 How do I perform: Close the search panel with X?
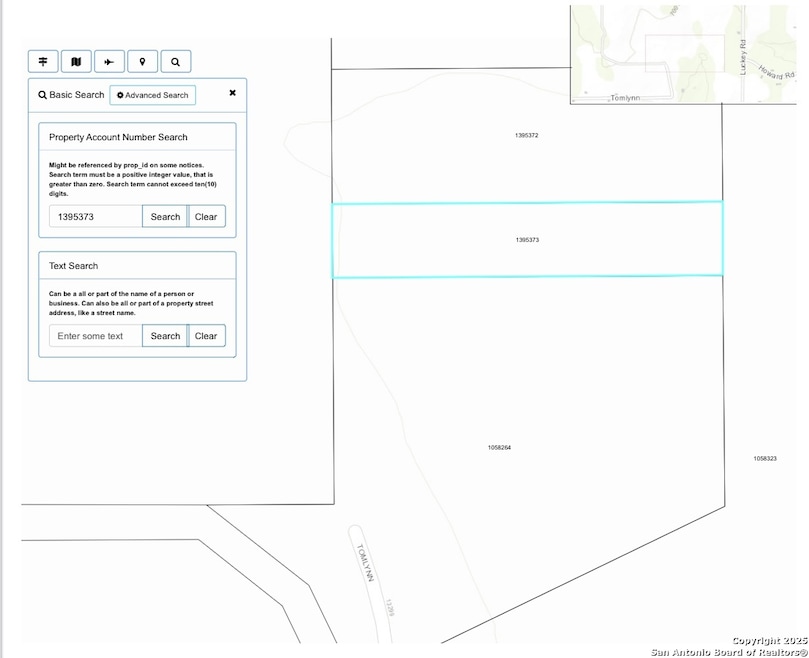[x=232, y=93]
